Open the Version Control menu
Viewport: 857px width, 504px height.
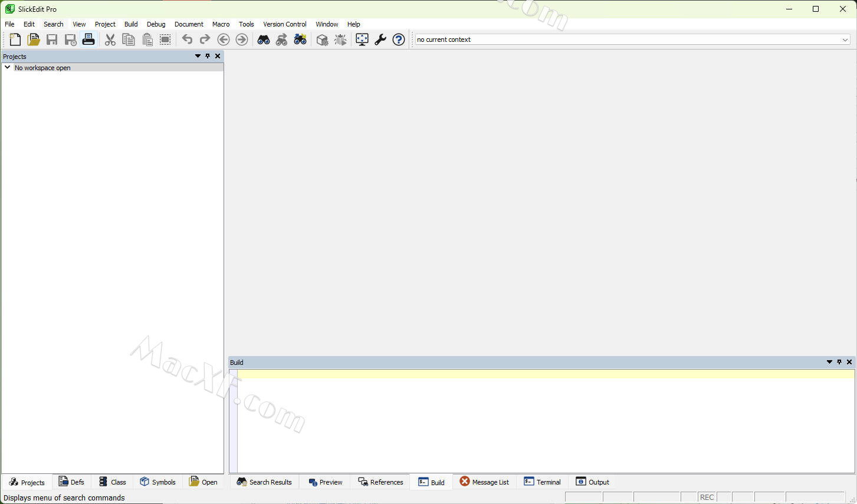[284, 24]
